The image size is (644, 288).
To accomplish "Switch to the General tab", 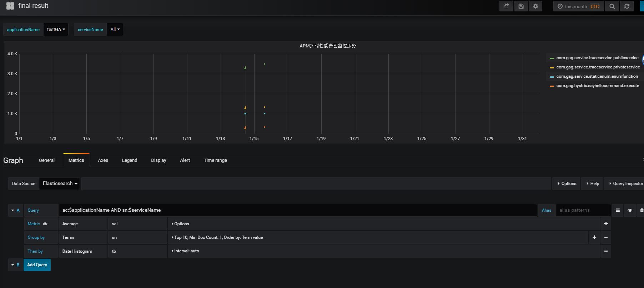I will pos(47,160).
